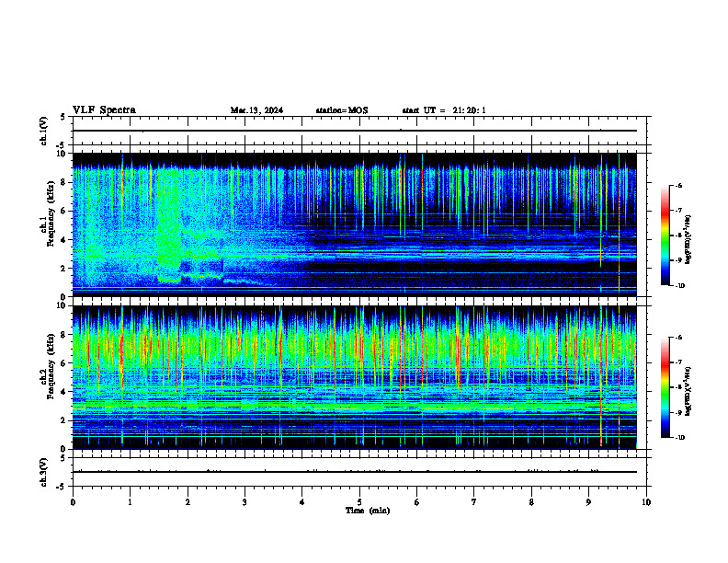Screen dimensions: 728x563
Task: Click time axis tick label "9"
Action: pos(588,502)
